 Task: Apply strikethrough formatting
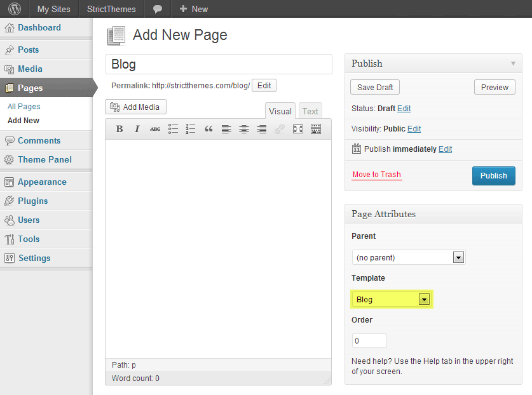pos(155,129)
